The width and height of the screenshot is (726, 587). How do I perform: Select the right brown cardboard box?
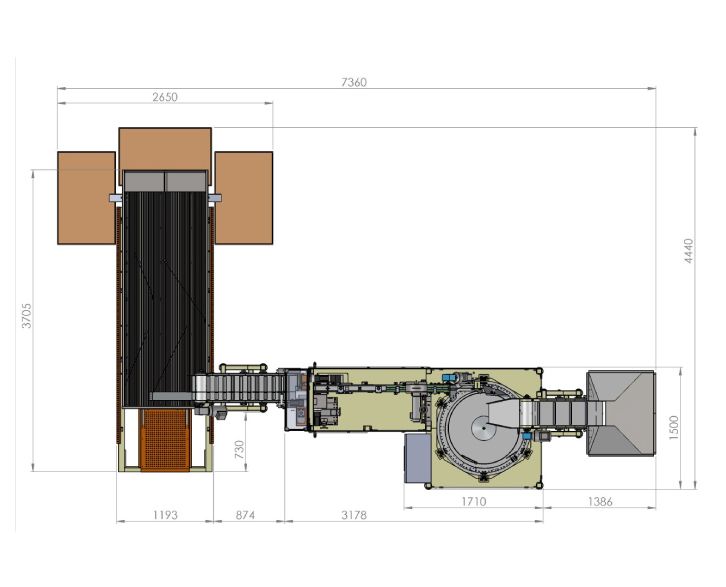click(245, 197)
